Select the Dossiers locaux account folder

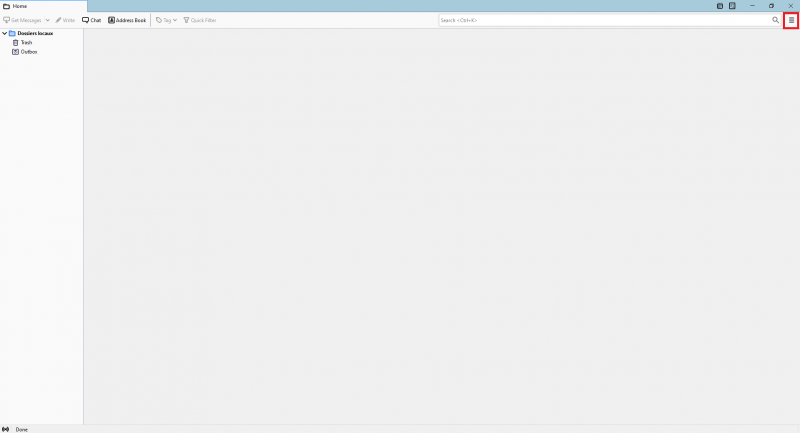[x=35, y=33]
